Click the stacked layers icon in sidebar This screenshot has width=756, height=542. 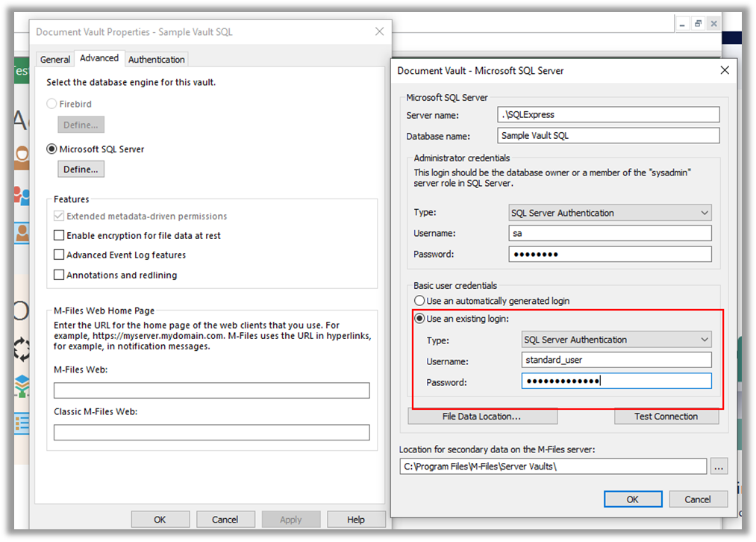pos(21,386)
